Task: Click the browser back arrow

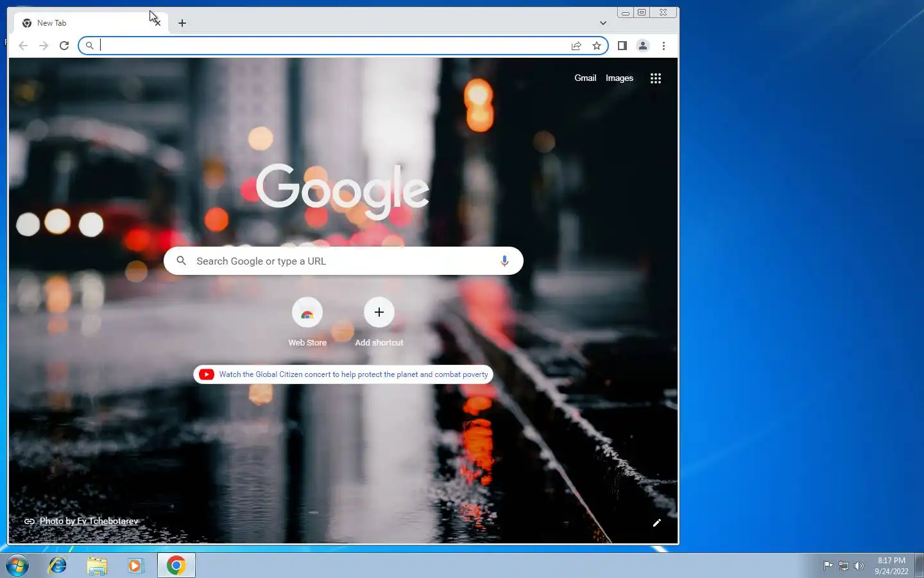Action: (x=23, y=46)
